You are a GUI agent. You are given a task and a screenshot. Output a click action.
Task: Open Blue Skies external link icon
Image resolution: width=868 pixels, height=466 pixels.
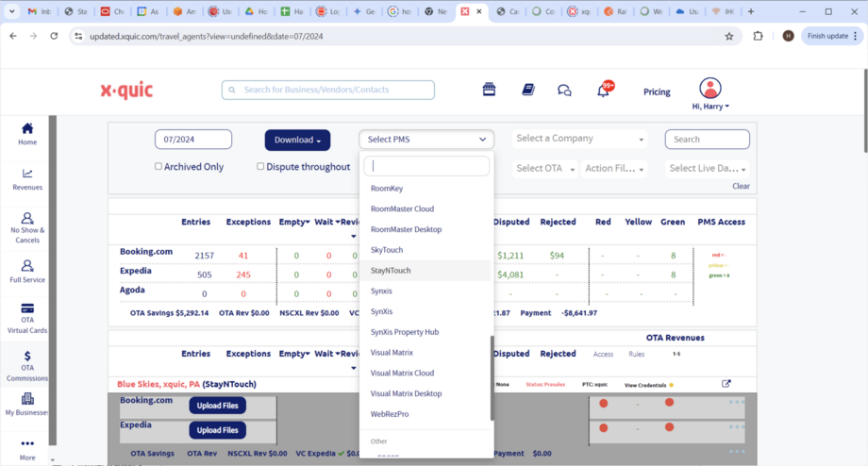pyautogui.click(x=726, y=384)
